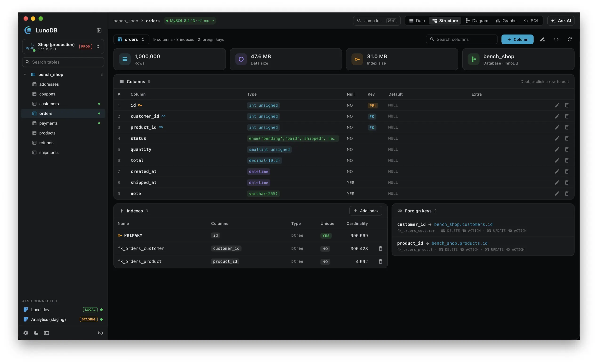
Task: Delete the fk_orders_product index
Action: pos(380,261)
